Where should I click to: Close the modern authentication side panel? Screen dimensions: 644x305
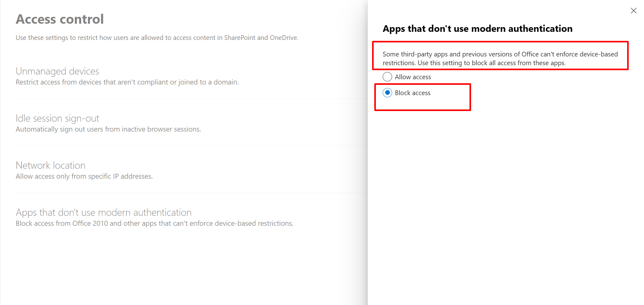point(633,11)
